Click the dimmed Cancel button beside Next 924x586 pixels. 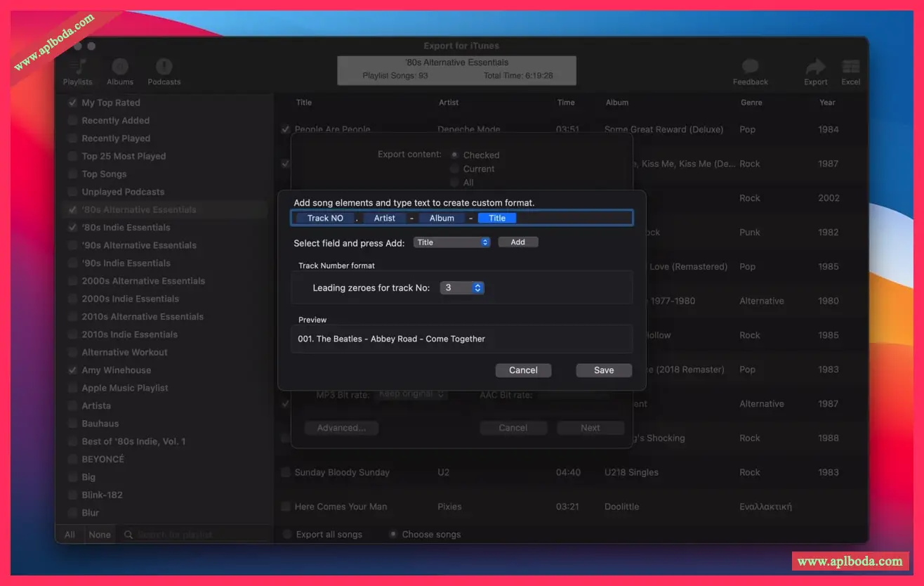513,428
